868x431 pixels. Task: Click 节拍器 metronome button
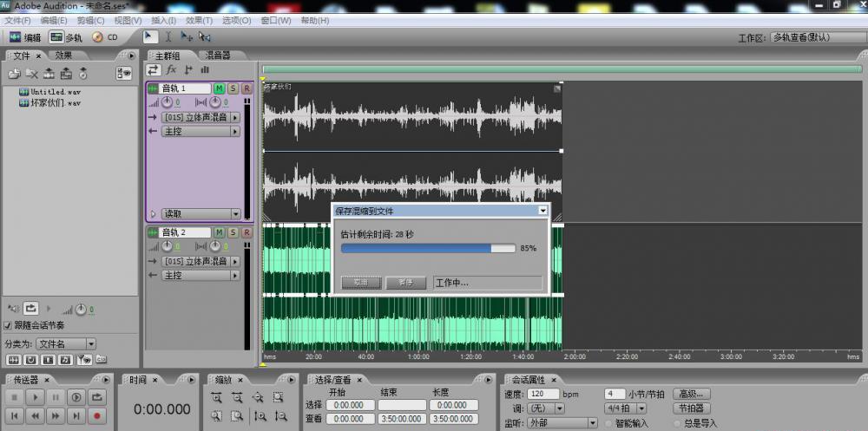692,408
